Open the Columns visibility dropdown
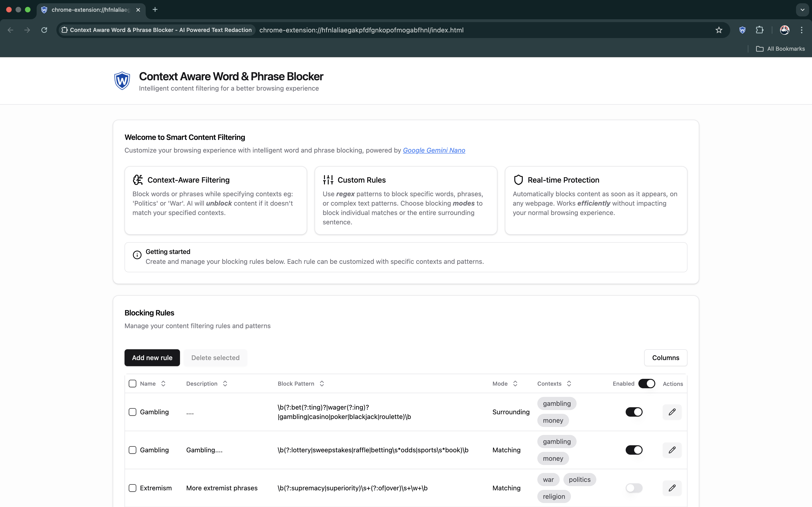 click(665, 358)
